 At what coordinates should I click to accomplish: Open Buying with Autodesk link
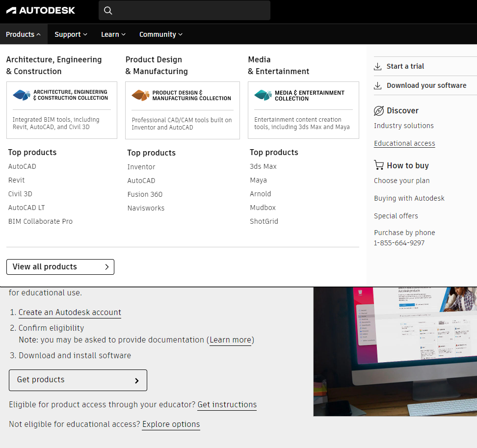tap(409, 198)
